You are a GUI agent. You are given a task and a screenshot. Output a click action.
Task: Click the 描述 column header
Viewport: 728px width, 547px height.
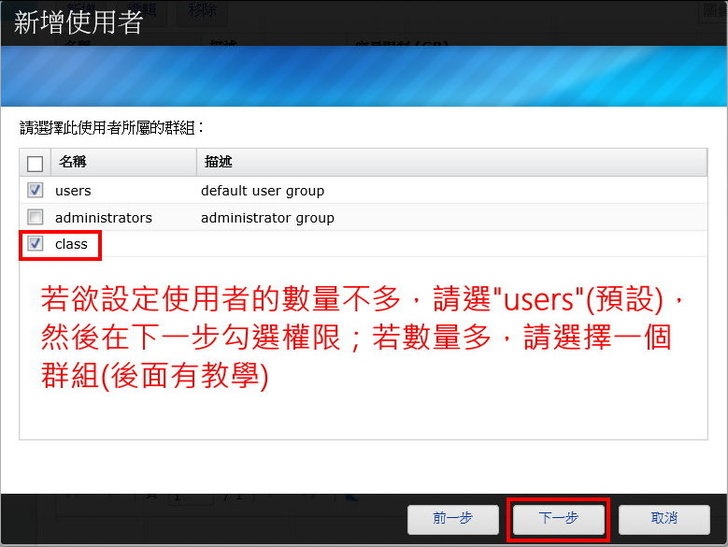(x=218, y=162)
